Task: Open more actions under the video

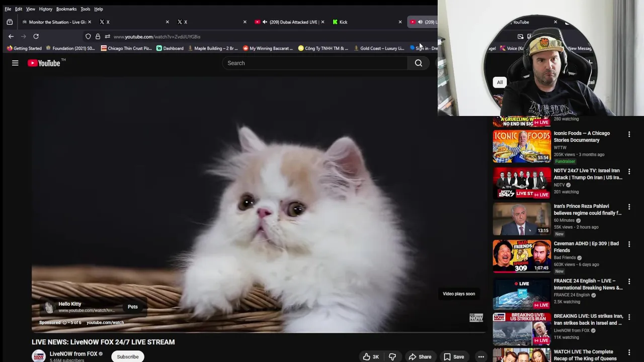Action: [x=481, y=356]
